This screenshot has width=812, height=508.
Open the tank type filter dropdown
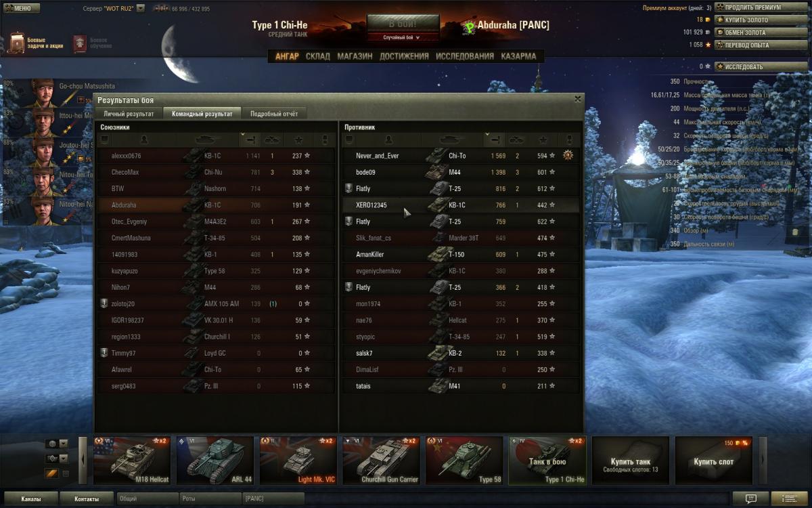tap(64, 459)
